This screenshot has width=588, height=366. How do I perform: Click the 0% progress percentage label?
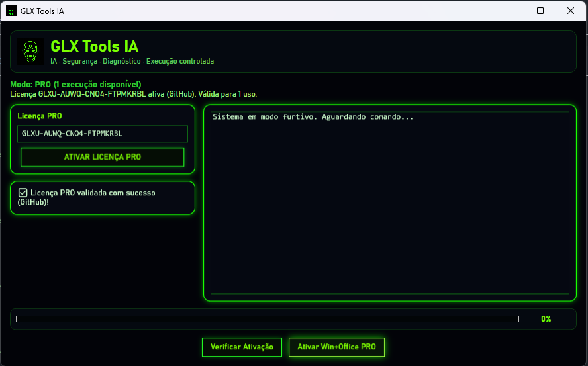(x=546, y=319)
